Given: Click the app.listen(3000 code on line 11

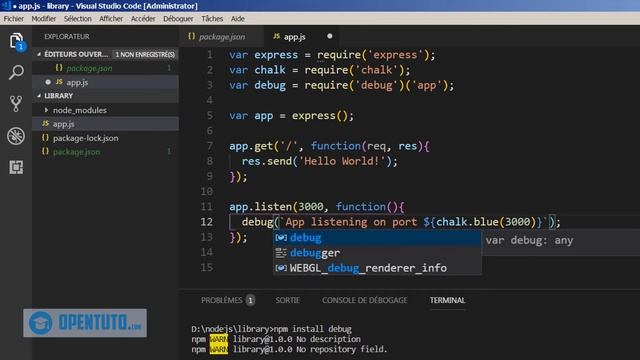Looking at the screenshot, I should [x=276, y=207].
